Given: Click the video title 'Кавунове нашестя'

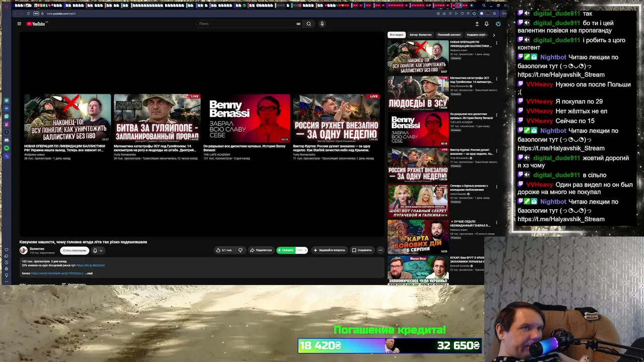Looking at the screenshot, I should 83,242.
